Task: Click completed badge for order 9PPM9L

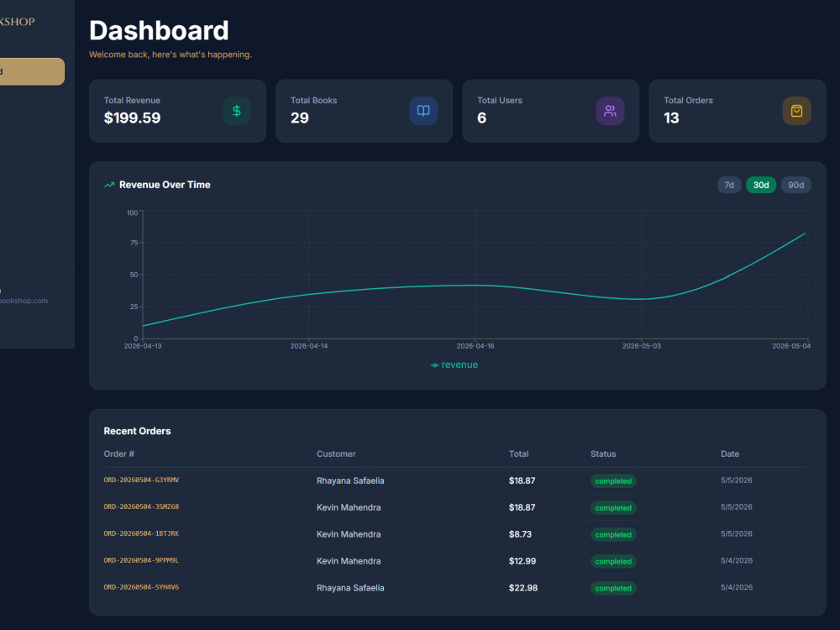Action: [x=613, y=561]
